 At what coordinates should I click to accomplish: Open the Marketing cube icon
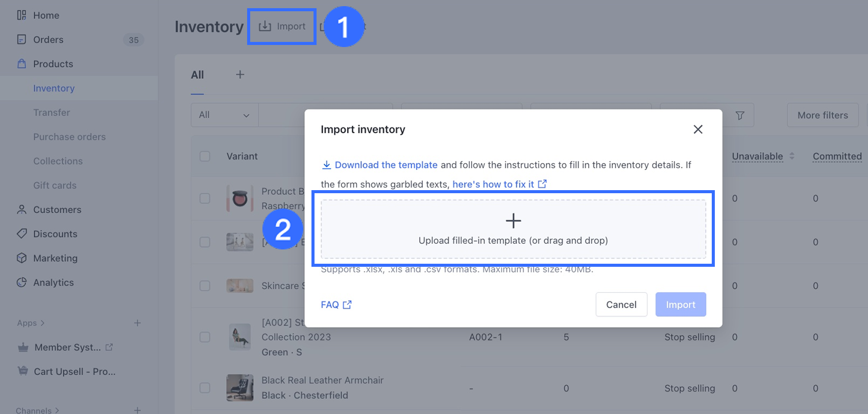(x=21, y=258)
